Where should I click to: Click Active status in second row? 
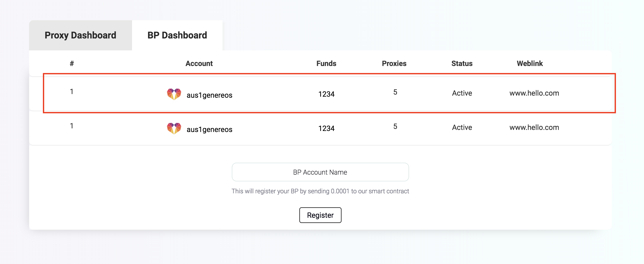tap(462, 127)
